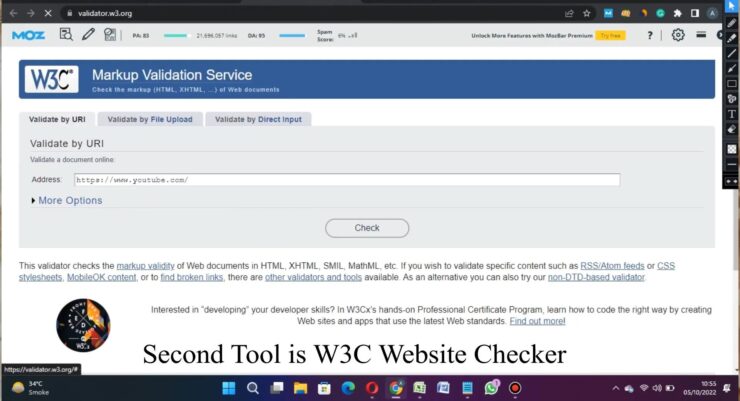Click PA: 83 page authority text
The width and height of the screenshot is (740, 401).
coord(141,35)
